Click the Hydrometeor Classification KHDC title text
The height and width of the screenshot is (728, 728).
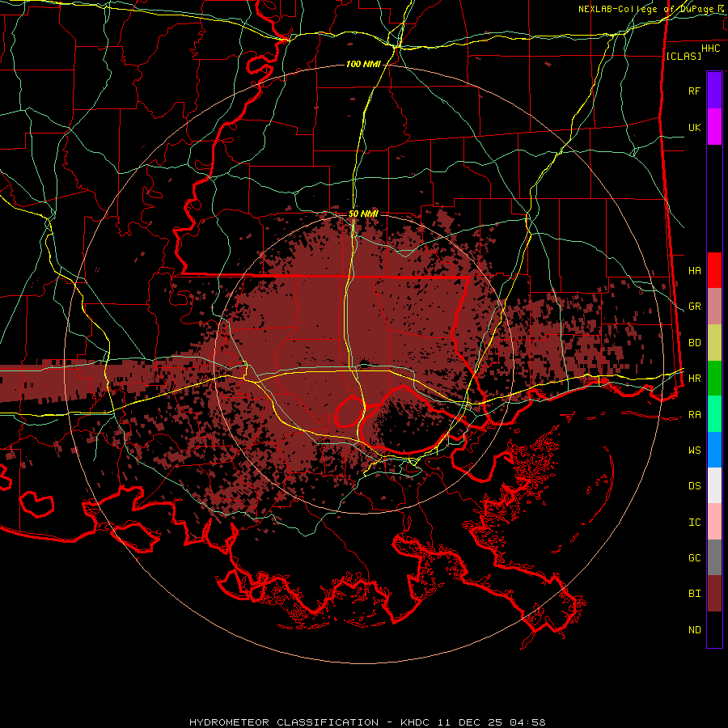point(367,722)
